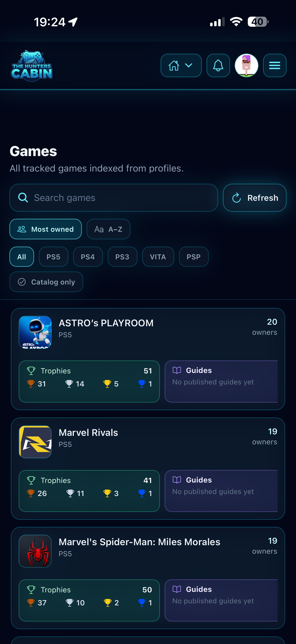Filter games by VITA platform
Image resolution: width=296 pixels, height=644 pixels.
click(158, 257)
